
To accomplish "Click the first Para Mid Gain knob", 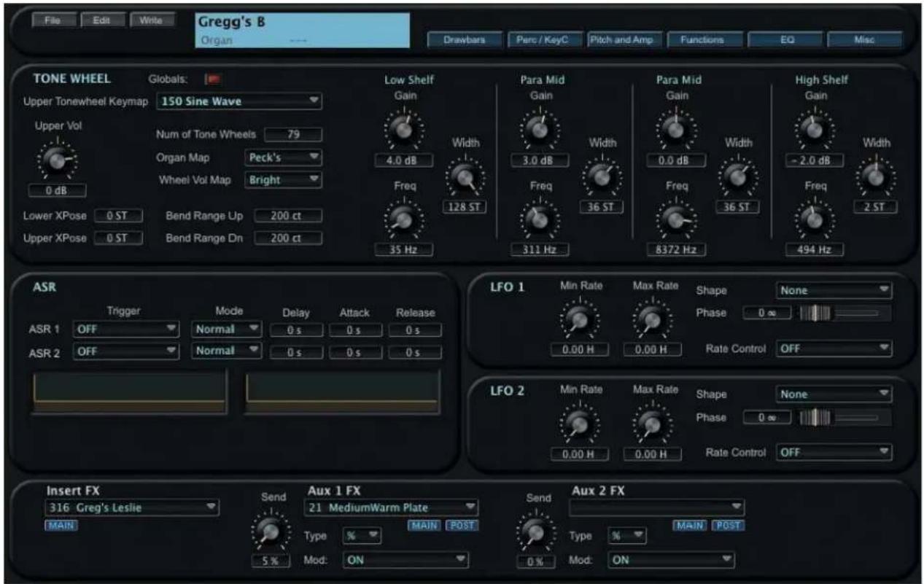I will pyautogui.click(x=540, y=130).
